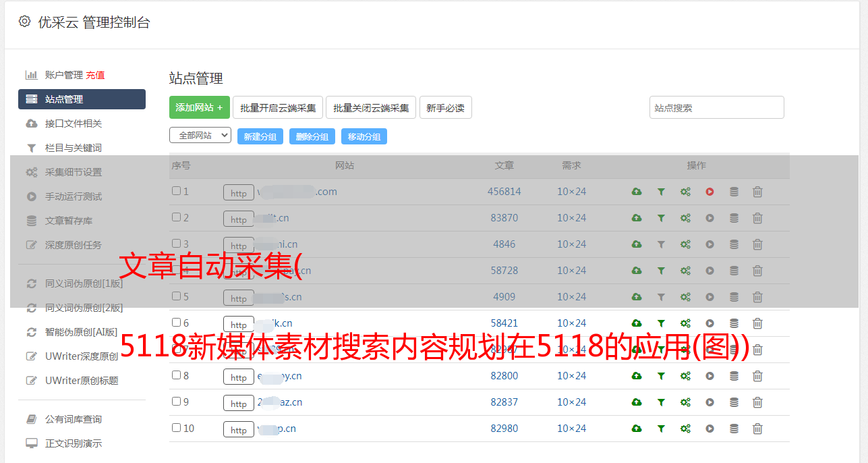Tick the checkbox for site row 8
The image size is (868, 463).
click(176, 375)
